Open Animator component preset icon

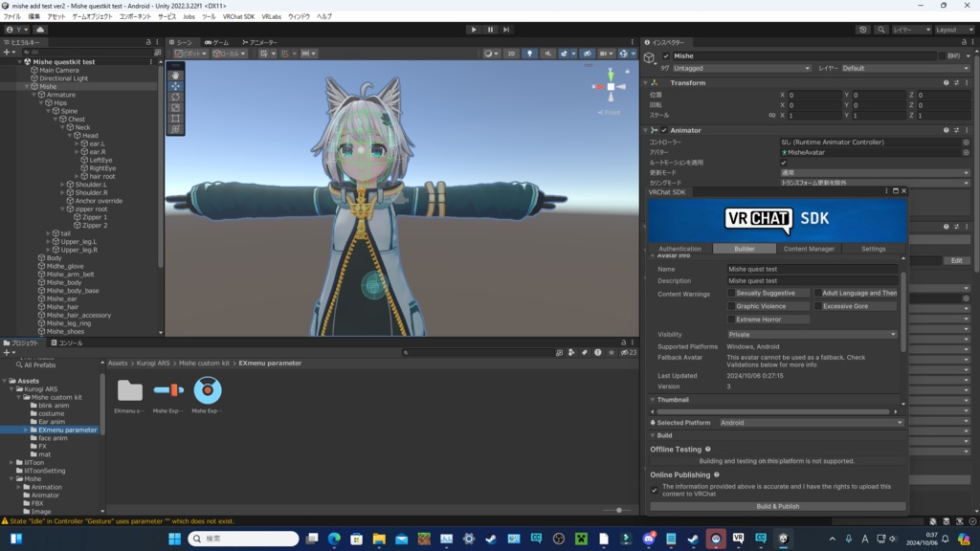pyautogui.click(x=956, y=130)
